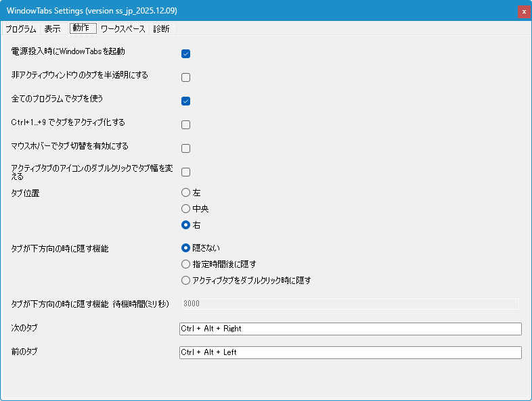Uncheck 電源投入時にWindowTabsを起動 checkbox
532x401 pixels.
[185, 53]
